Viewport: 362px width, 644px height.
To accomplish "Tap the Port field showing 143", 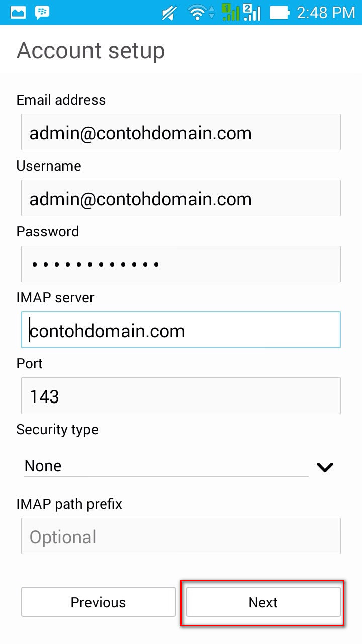I will [181, 396].
